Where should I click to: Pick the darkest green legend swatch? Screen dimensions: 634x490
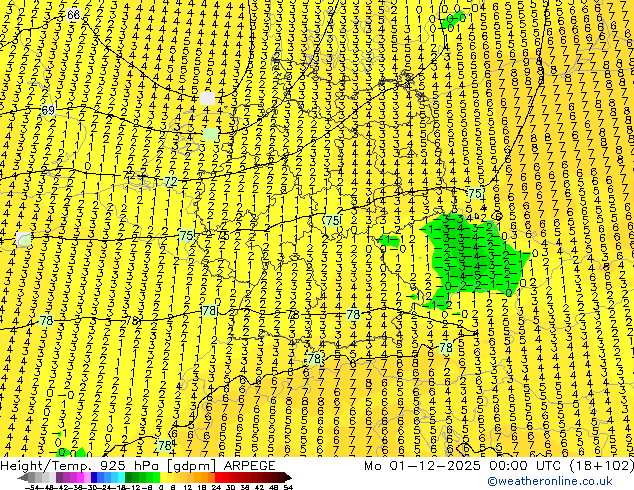point(129,477)
